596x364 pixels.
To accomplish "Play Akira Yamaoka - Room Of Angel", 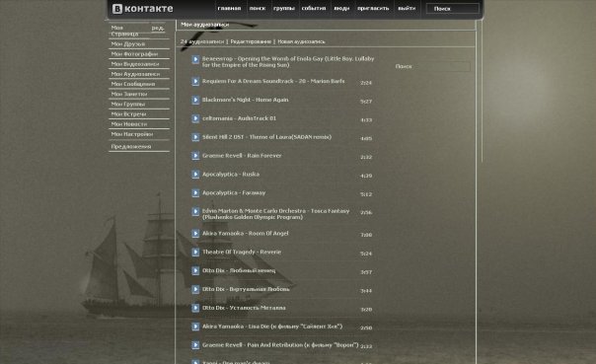I will [195, 234].
